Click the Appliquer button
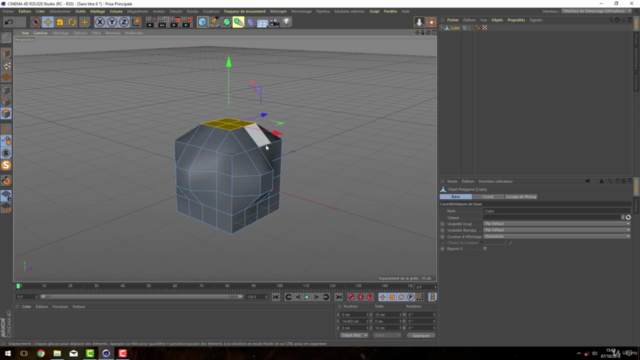The image size is (640, 360). click(421, 336)
